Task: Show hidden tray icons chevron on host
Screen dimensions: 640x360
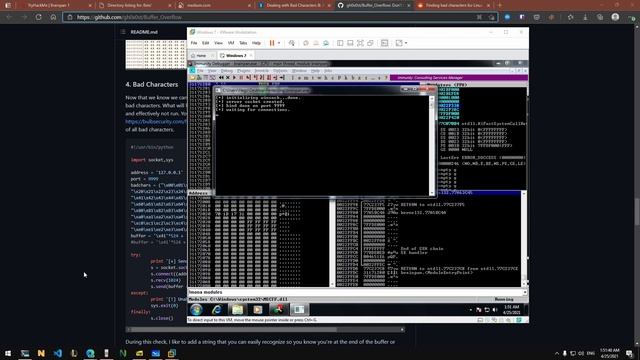Action: (x=556, y=353)
